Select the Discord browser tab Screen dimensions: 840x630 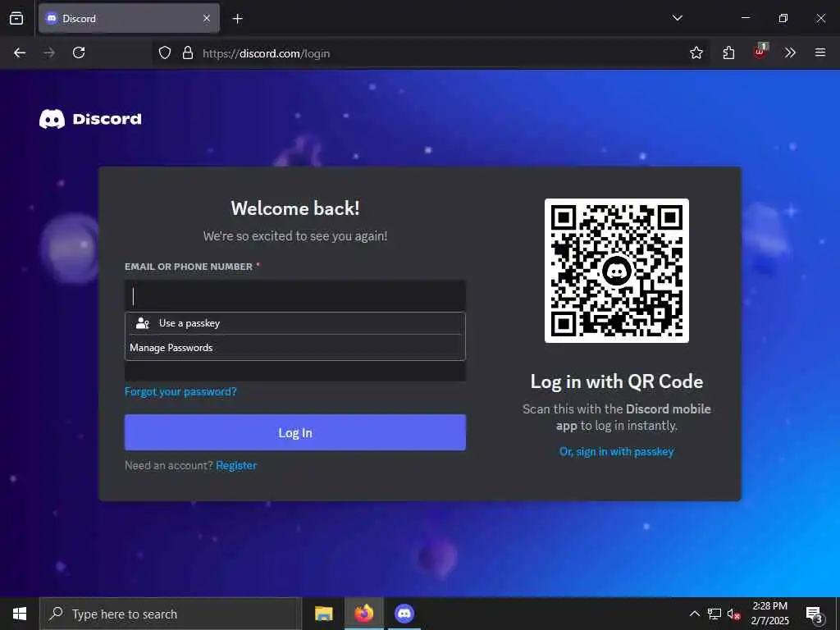click(x=129, y=18)
